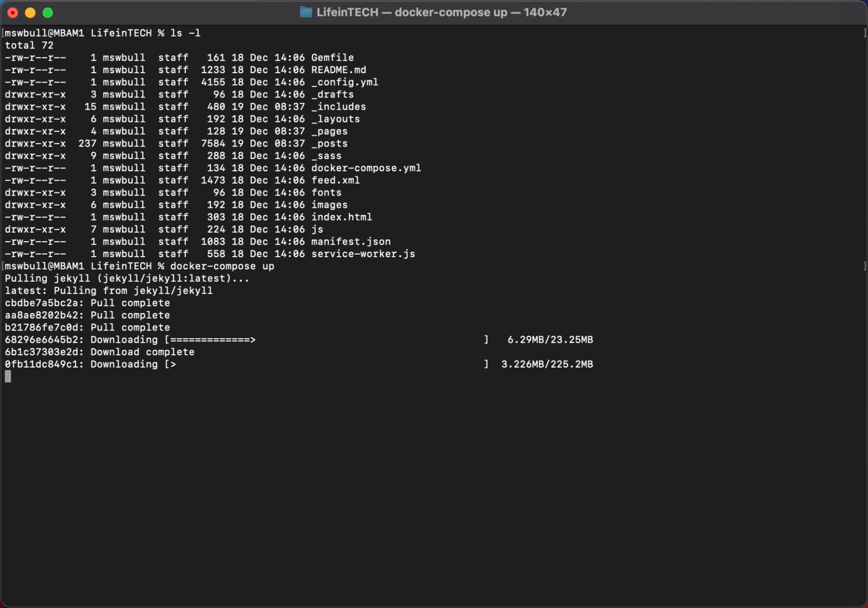Click the file size '4155' of _config.yml
The image size is (868, 608).
point(213,82)
